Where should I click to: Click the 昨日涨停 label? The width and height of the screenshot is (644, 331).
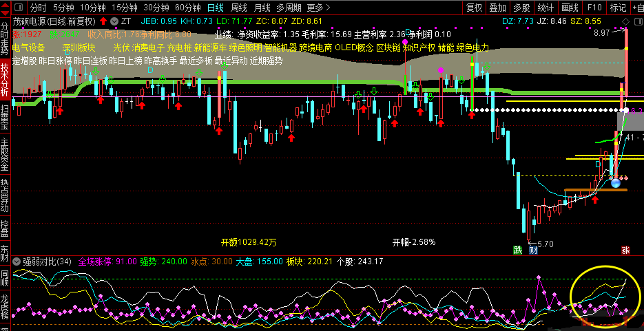click(x=56, y=61)
